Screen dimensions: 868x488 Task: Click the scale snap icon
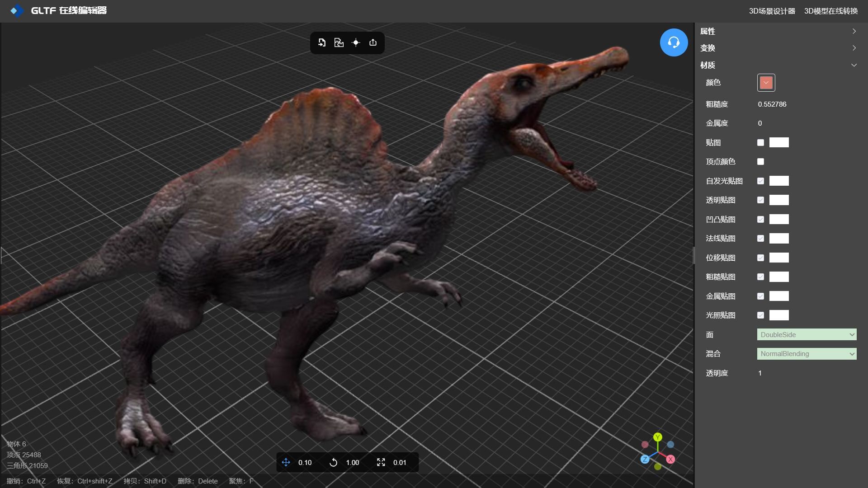click(381, 462)
